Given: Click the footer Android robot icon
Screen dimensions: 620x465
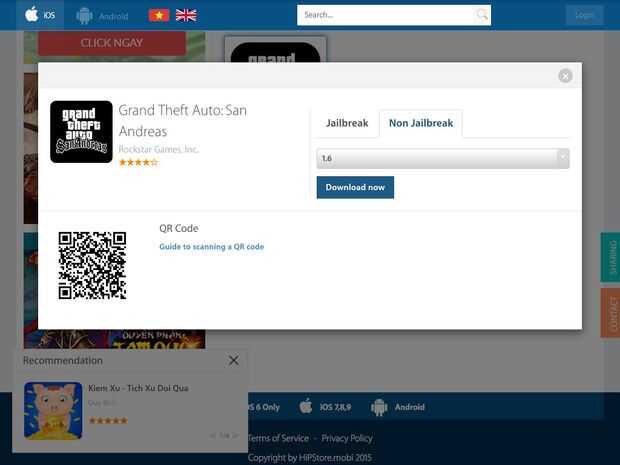Looking at the screenshot, I should pos(379,407).
